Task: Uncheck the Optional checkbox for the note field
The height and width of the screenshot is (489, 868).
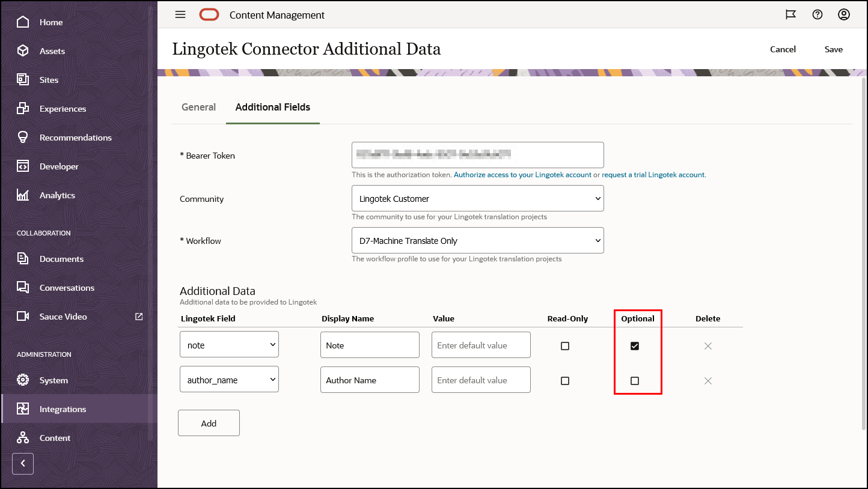Action: (x=635, y=345)
